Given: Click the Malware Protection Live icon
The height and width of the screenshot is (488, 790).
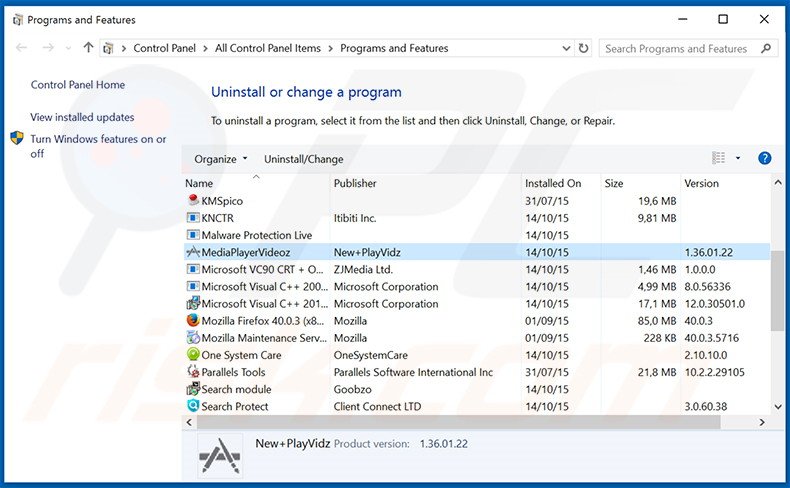Looking at the screenshot, I should 193,235.
